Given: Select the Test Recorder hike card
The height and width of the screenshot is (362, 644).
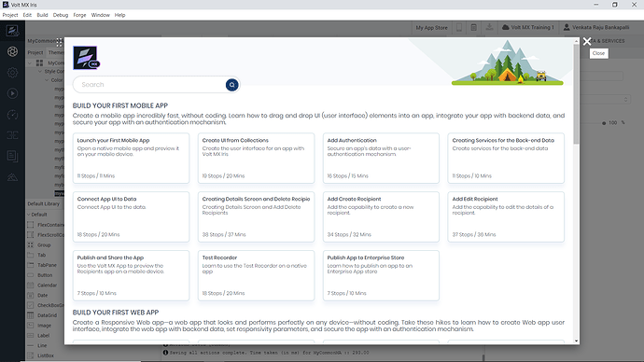Looking at the screenshot, I should (256, 275).
